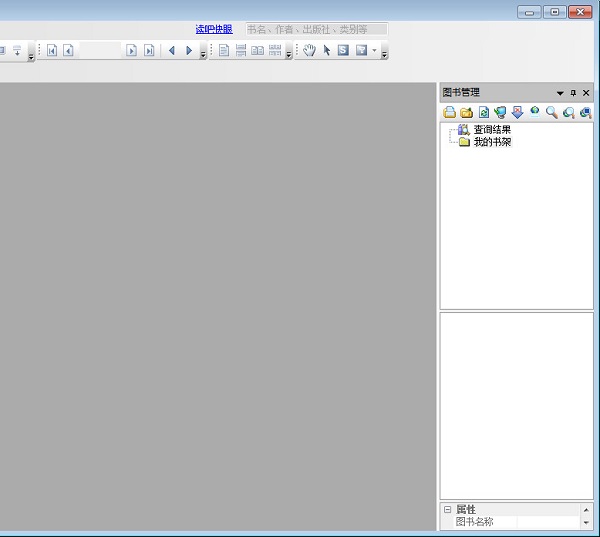Screen dimensions: 600x537
Task: Open the 读吧快服 link
Action: pyautogui.click(x=214, y=30)
